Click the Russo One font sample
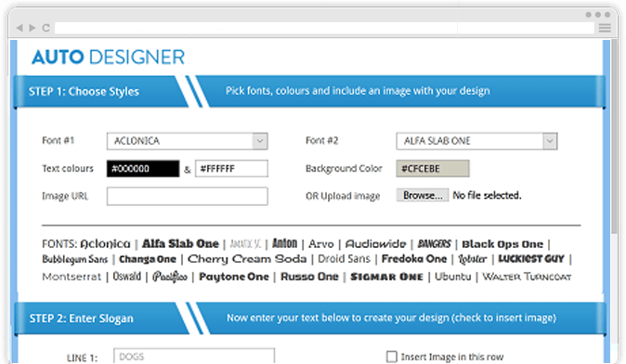 (x=309, y=277)
